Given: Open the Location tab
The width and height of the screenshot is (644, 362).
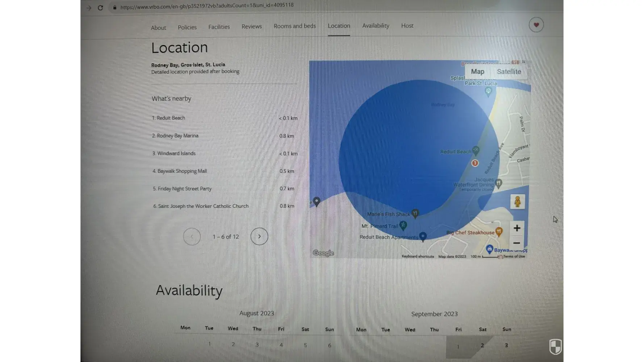Looking at the screenshot, I should 339,26.
